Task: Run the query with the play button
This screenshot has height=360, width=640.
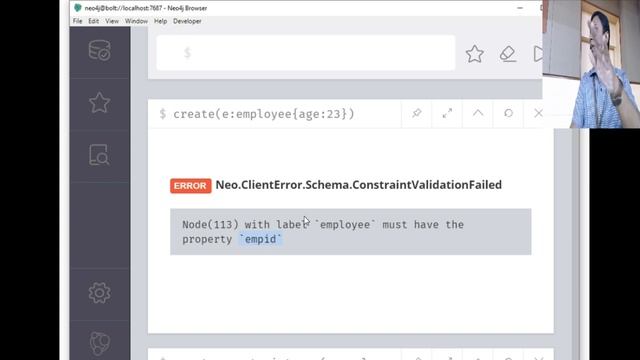Action: tap(538, 54)
